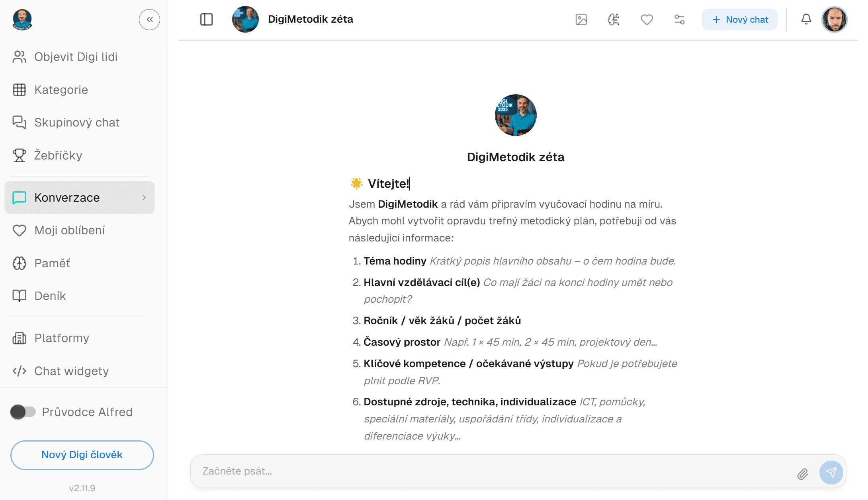Image resolution: width=868 pixels, height=500 pixels.
Task: Open the image generation icon in the header
Action: 581,19
